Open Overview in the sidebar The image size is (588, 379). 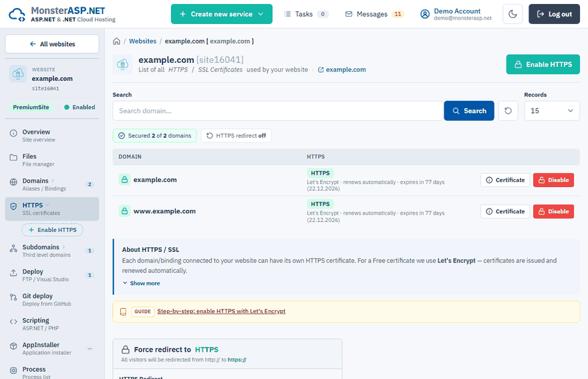(x=52, y=136)
